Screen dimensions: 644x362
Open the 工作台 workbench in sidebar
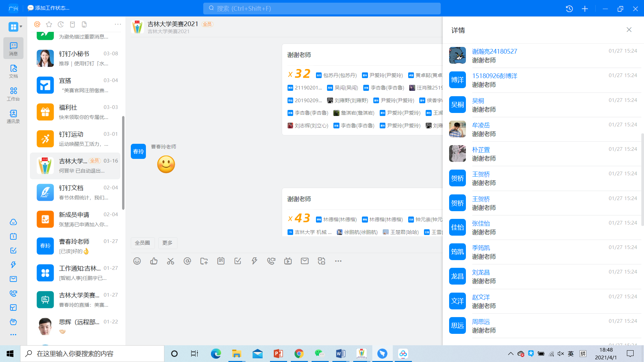point(13,94)
